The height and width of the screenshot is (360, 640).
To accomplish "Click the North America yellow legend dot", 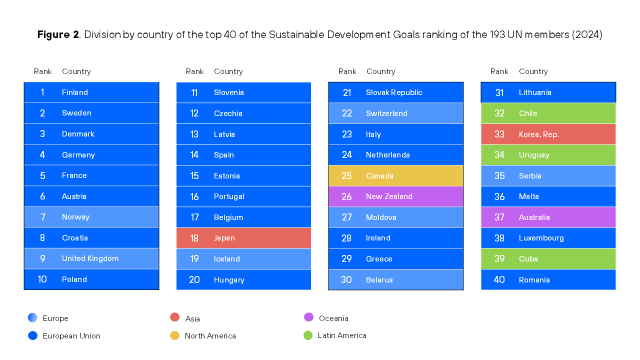I will tap(175, 336).
